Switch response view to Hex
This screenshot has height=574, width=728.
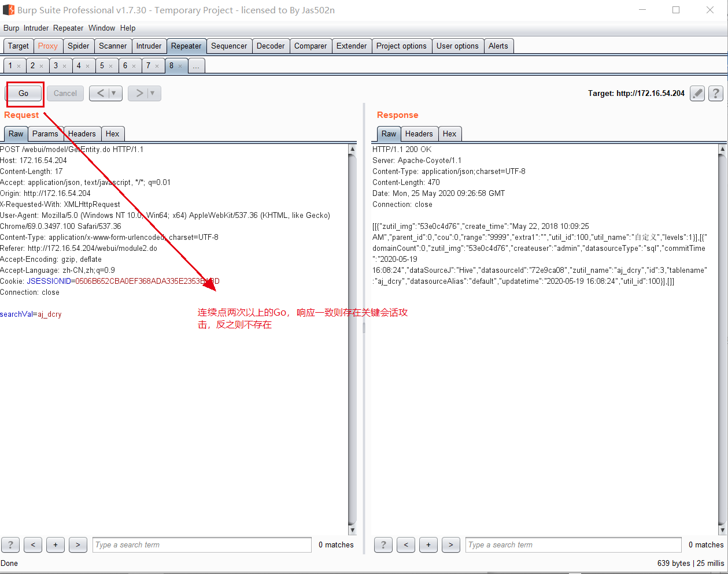click(x=450, y=134)
